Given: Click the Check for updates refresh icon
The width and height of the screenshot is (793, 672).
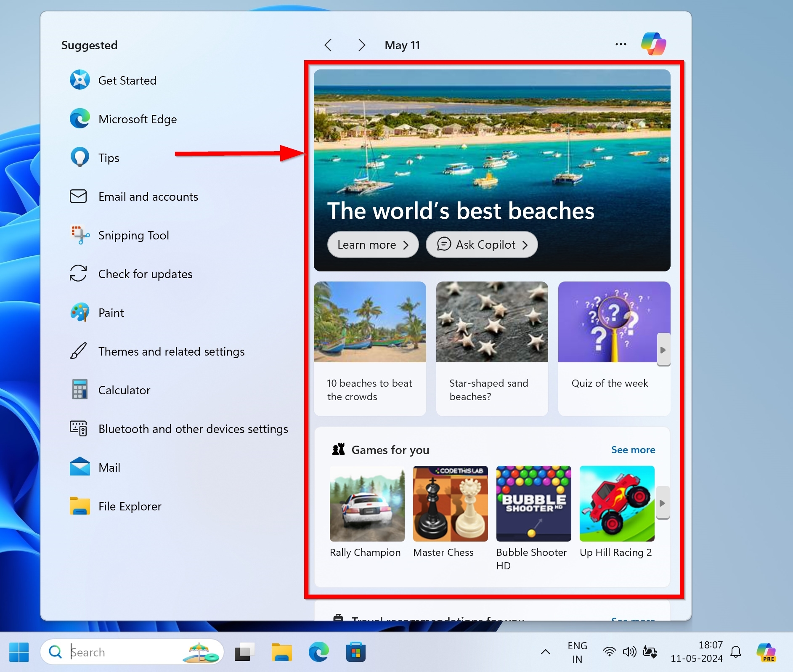Looking at the screenshot, I should [78, 274].
